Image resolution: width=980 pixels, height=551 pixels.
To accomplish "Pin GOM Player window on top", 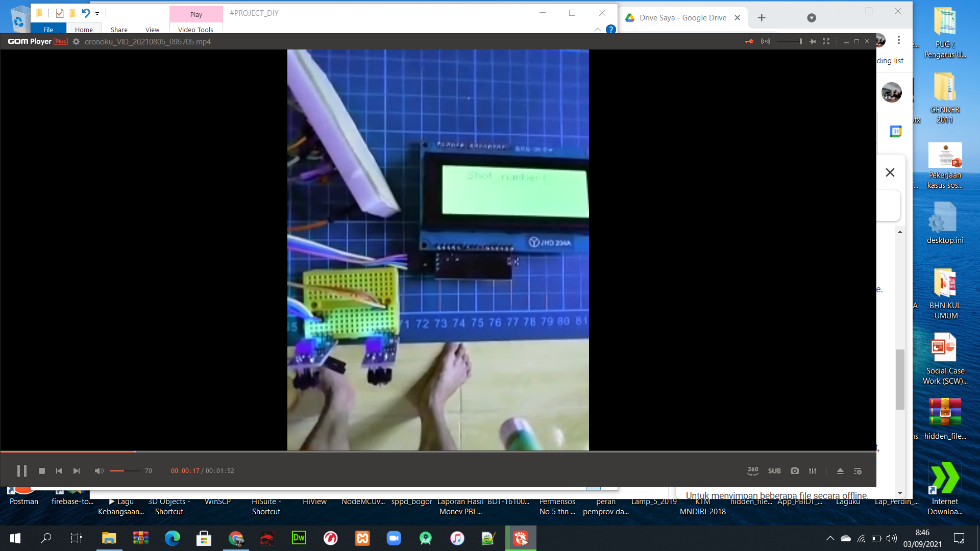I will tap(813, 42).
